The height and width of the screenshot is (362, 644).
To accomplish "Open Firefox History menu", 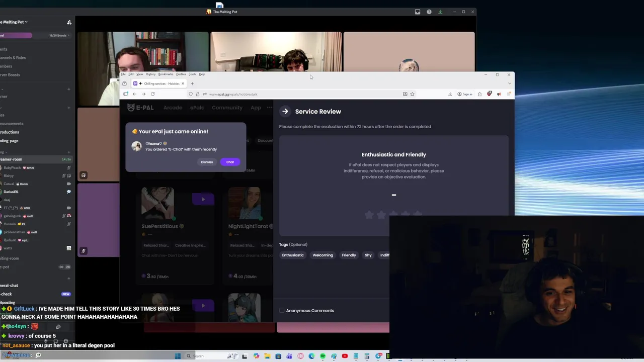I will [x=150, y=74].
